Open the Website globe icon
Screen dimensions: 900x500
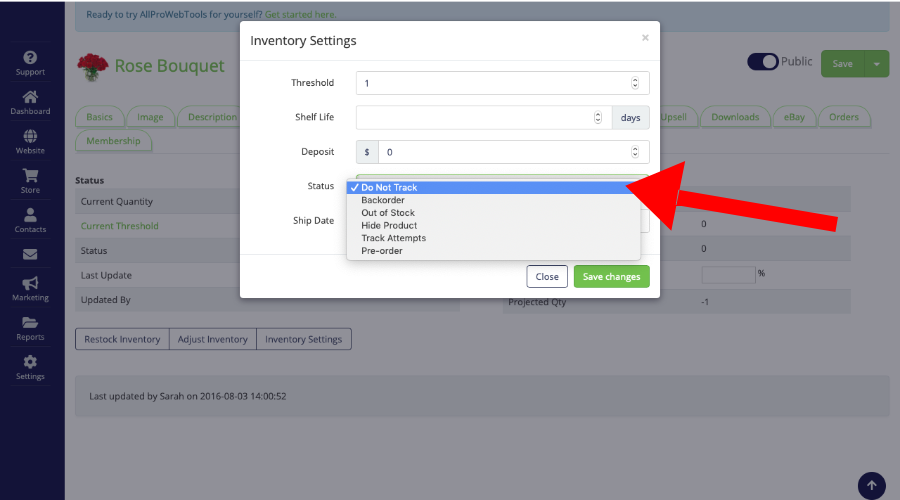30,137
